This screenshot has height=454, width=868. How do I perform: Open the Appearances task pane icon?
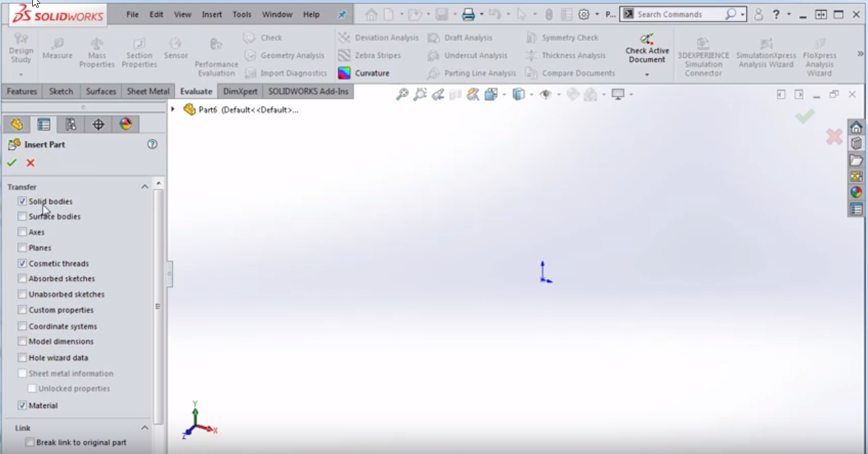[x=856, y=193]
